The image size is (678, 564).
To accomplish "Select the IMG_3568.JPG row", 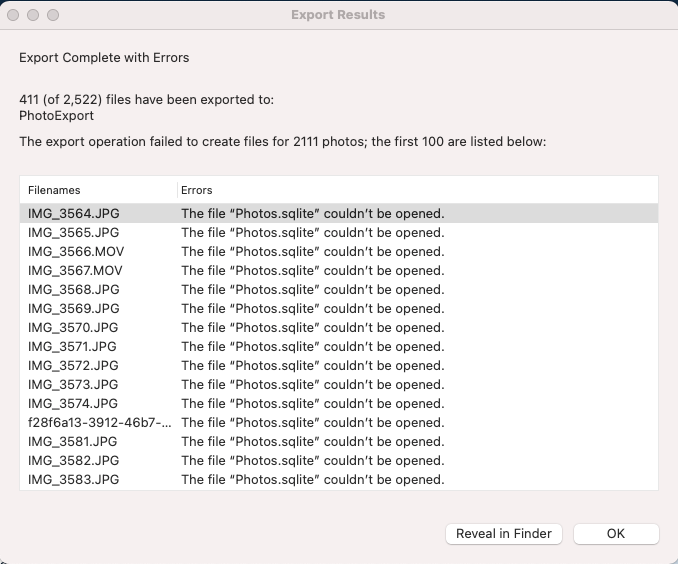I will [x=339, y=289].
